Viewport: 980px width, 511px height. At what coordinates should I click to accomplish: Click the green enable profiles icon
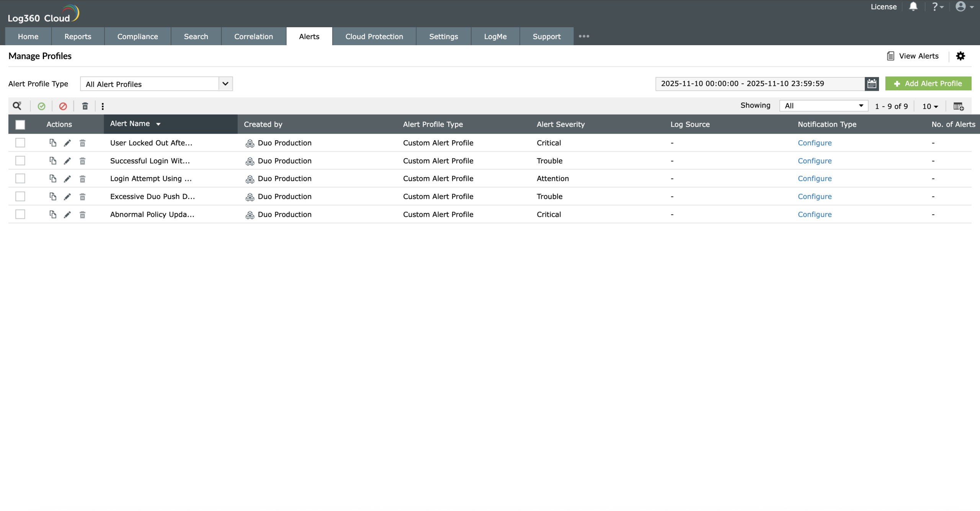41,106
